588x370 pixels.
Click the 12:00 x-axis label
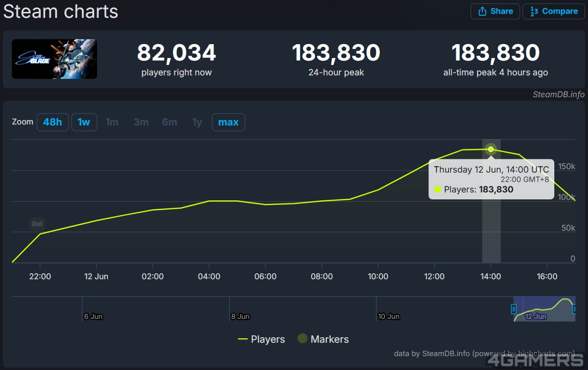click(x=434, y=276)
